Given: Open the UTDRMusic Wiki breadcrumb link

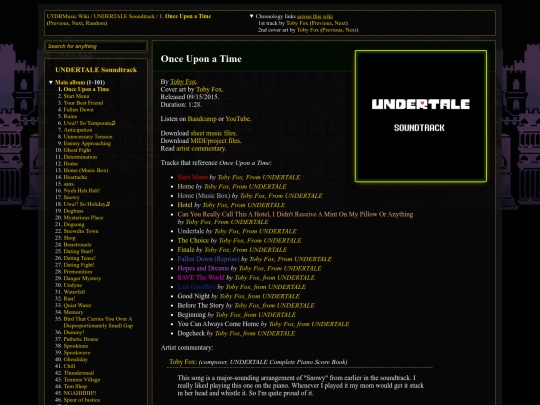Looking at the screenshot, I should (68, 16).
